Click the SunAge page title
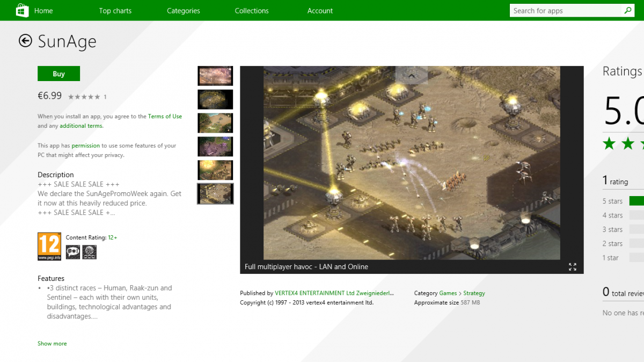644x362 pixels. click(67, 41)
